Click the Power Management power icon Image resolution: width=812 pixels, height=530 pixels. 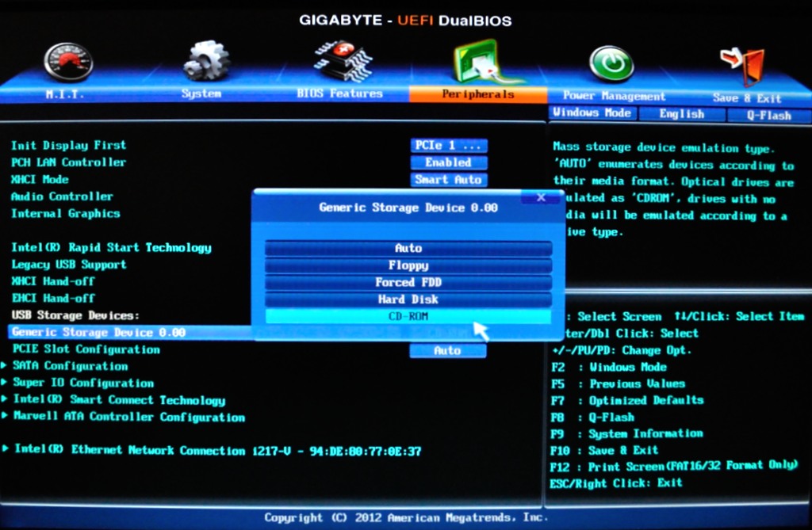pyautogui.click(x=611, y=63)
